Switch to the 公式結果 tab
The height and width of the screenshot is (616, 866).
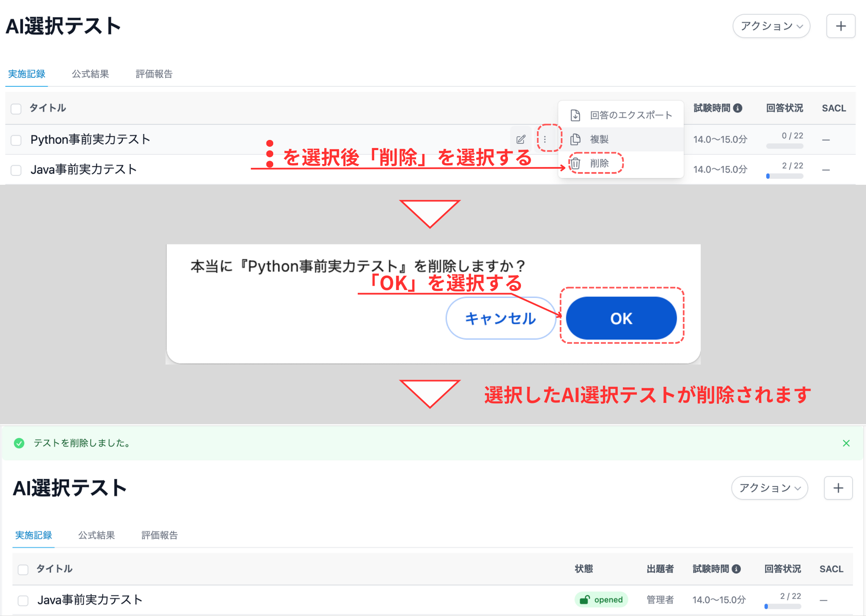(x=90, y=74)
